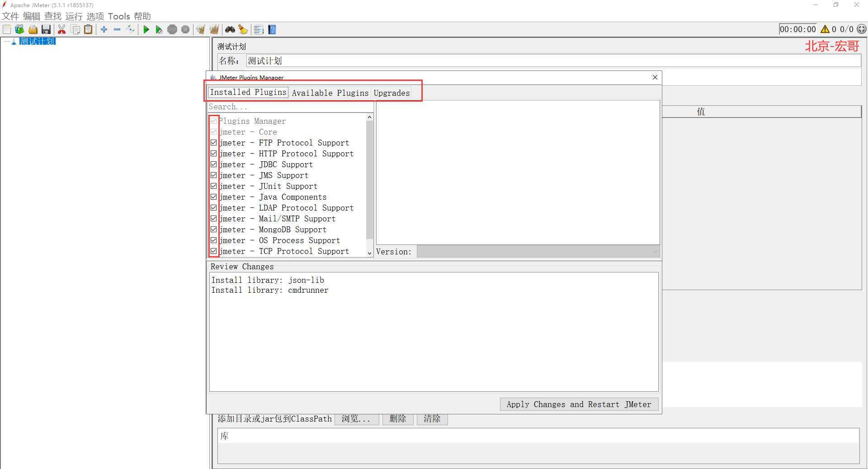Viewport: 868px width, 469px height.
Task: Click the Stop test icon
Action: coord(172,29)
